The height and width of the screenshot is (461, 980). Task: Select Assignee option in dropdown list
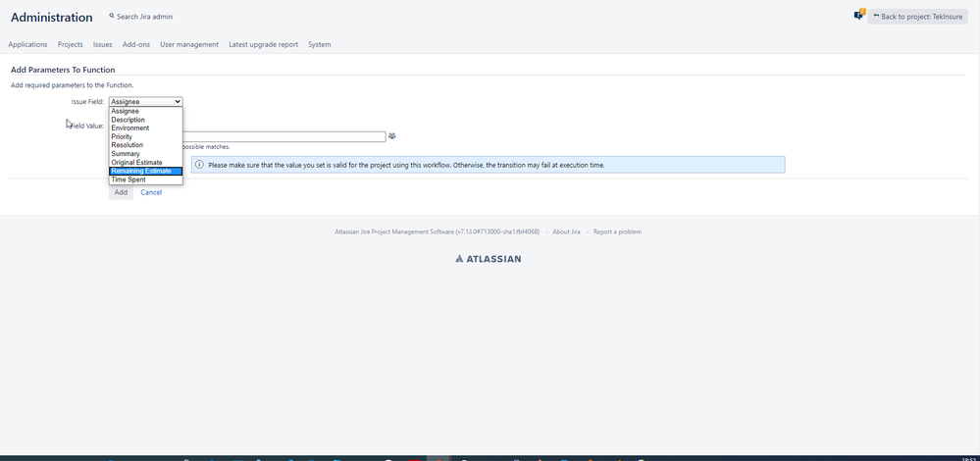(x=145, y=111)
